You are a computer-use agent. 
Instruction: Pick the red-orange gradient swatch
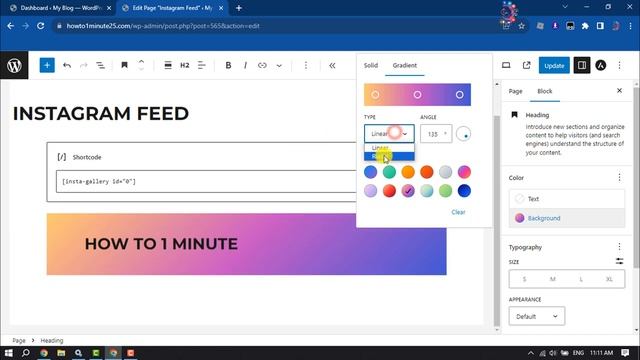(x=427, y=172)
